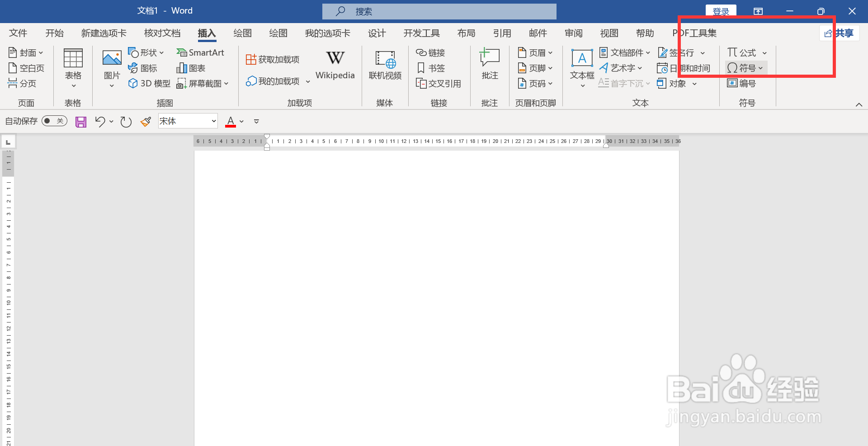Undo the last action
The height and width of the screenshot is (446, 868).
point(100,122)
